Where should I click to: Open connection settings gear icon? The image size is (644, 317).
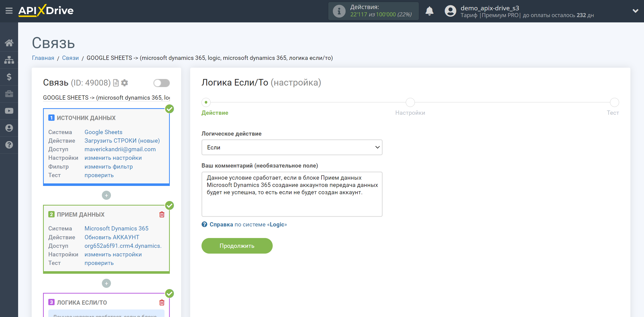[x=125, y=83]
